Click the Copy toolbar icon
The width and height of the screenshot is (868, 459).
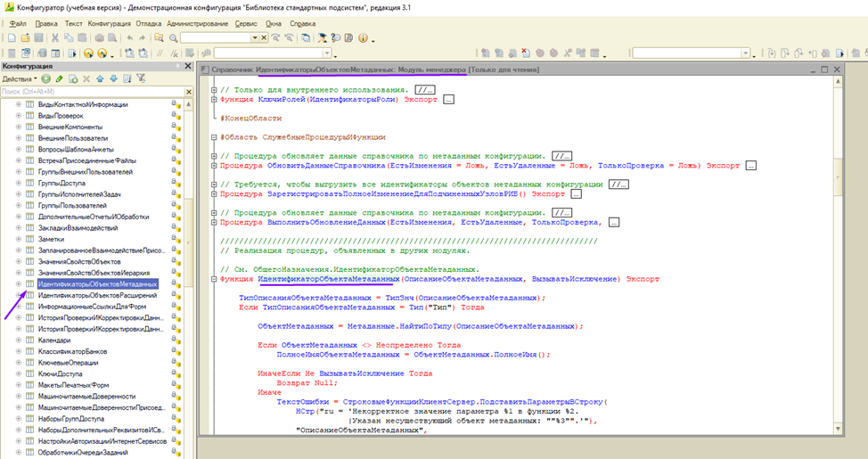click(69, 38)
